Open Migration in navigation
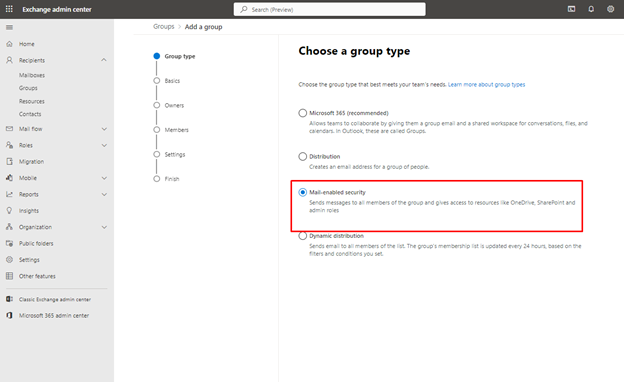Image resolution: width=624 pixels, height=382 pixels. (x=31, y=162)
